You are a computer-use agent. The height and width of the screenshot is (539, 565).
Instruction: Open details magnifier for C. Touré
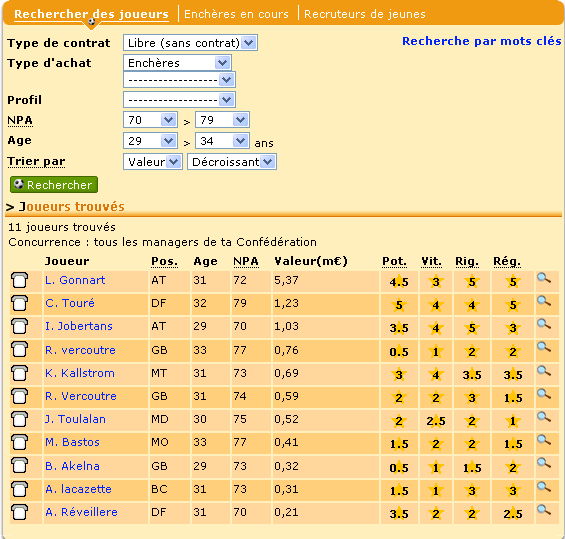point(544,301)
